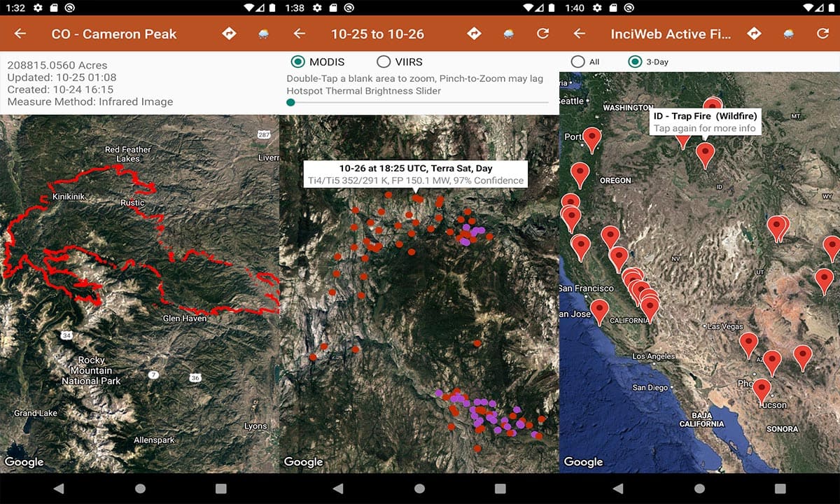The image size is (840, 504).
Task: Tap route 287 highway shield on map
Action: [263, 134]
